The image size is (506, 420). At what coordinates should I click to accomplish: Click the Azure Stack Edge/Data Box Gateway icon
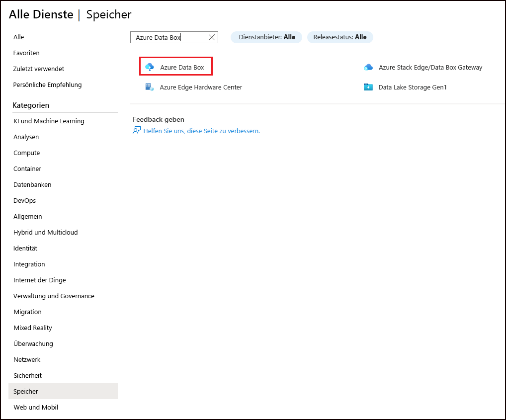368,67
